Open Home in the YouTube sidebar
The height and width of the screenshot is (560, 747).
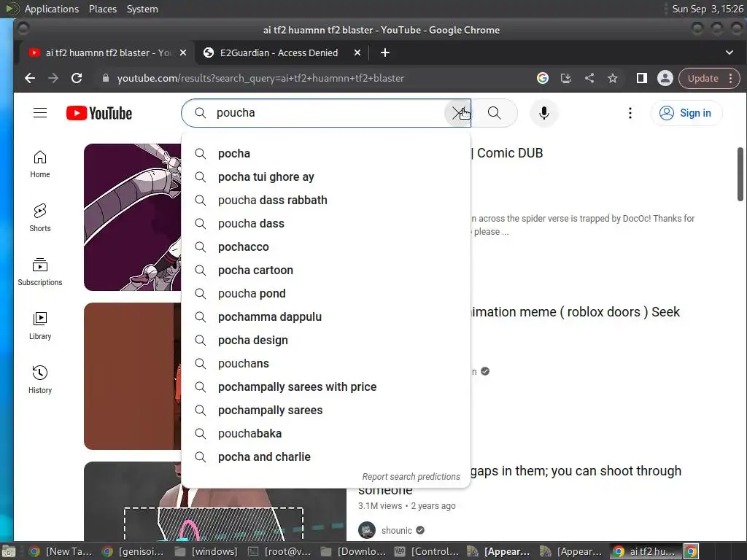[x=40, y=164]
